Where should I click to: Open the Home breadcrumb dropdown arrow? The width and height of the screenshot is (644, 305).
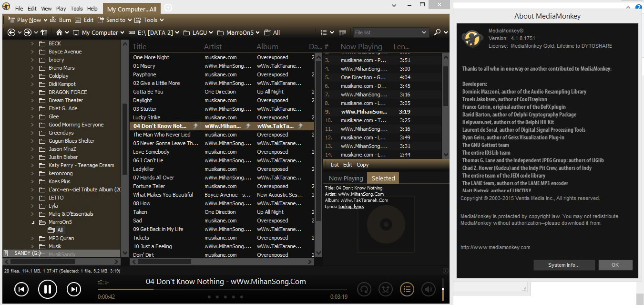pos(67,33)
